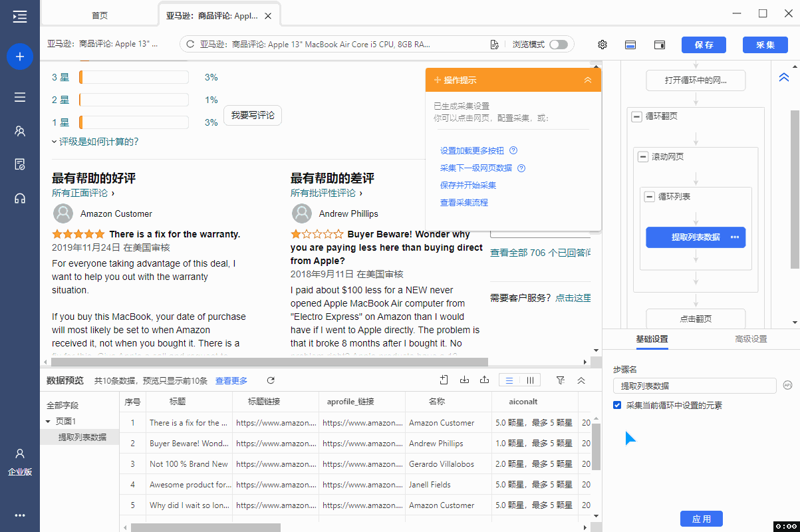The height and width of the screenshot is (532, 800).
Task: Click 设置加载更多按钮 link
Action: tap(472, 151)
